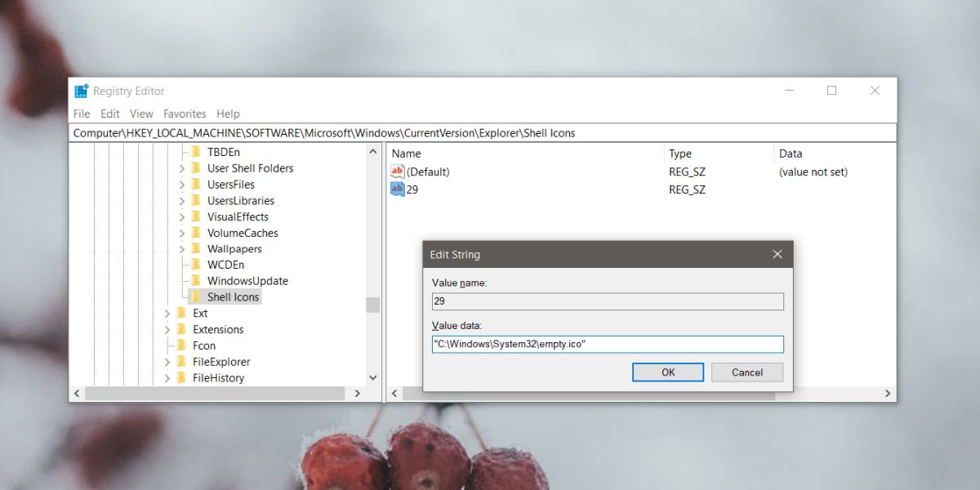Select the Ext folder icon
This screenshot has height=490, width=980.
coord(181,313)
